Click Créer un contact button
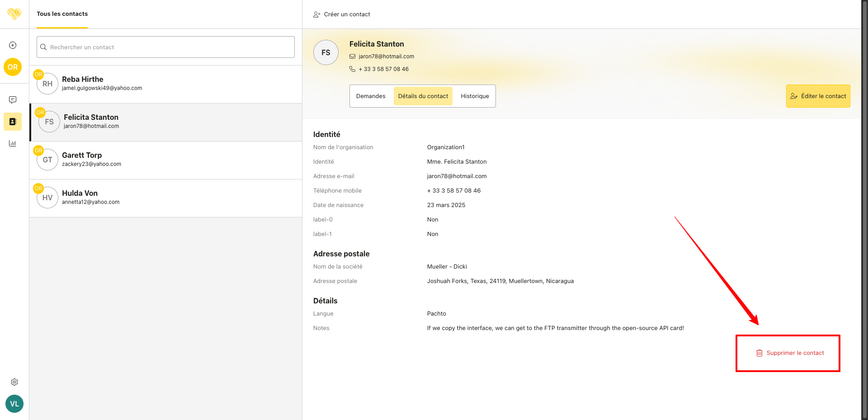The image size is (868, 420). tap(342, 14)
